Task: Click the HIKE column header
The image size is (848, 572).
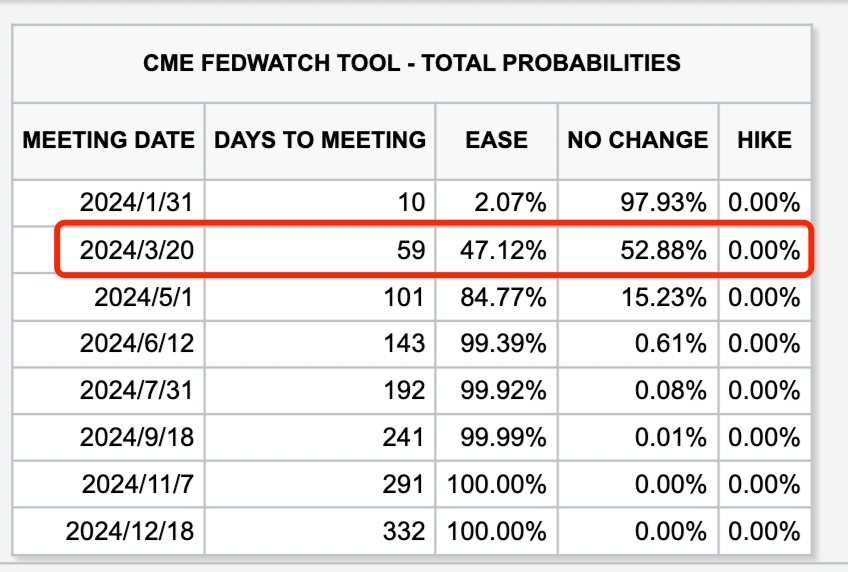Action: pos(764,140)
